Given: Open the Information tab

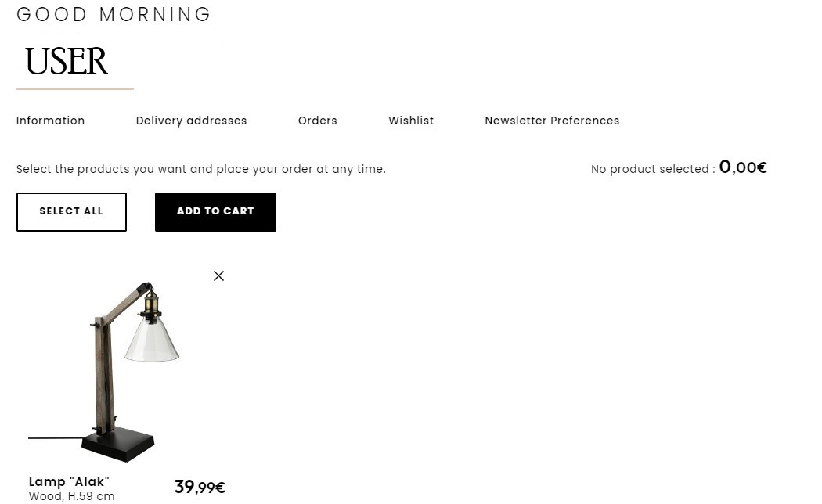Looking at the screenshot, I should 50,121.
